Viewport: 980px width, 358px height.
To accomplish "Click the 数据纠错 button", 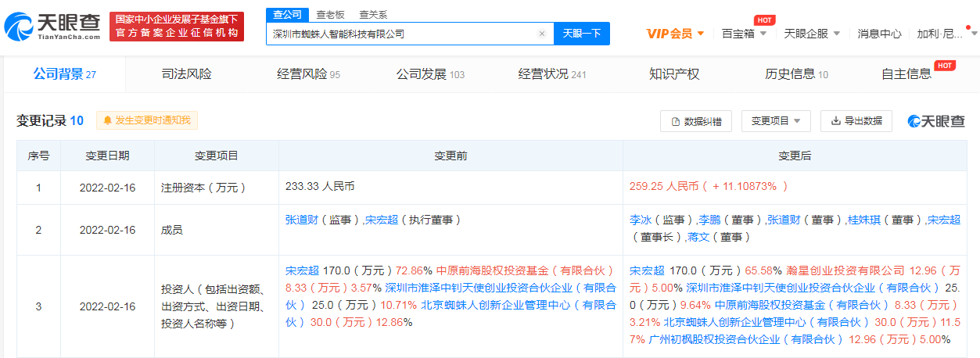I will 696,121.
